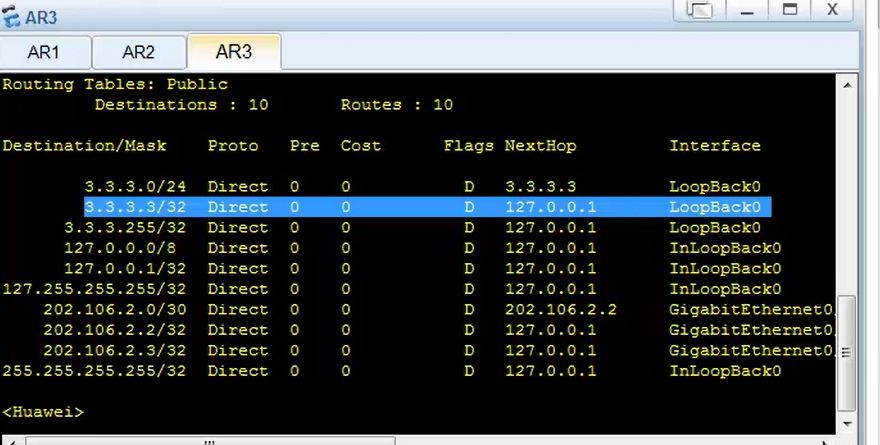Click the NextHop column header
880x445 pixels.
click(540, 145)
